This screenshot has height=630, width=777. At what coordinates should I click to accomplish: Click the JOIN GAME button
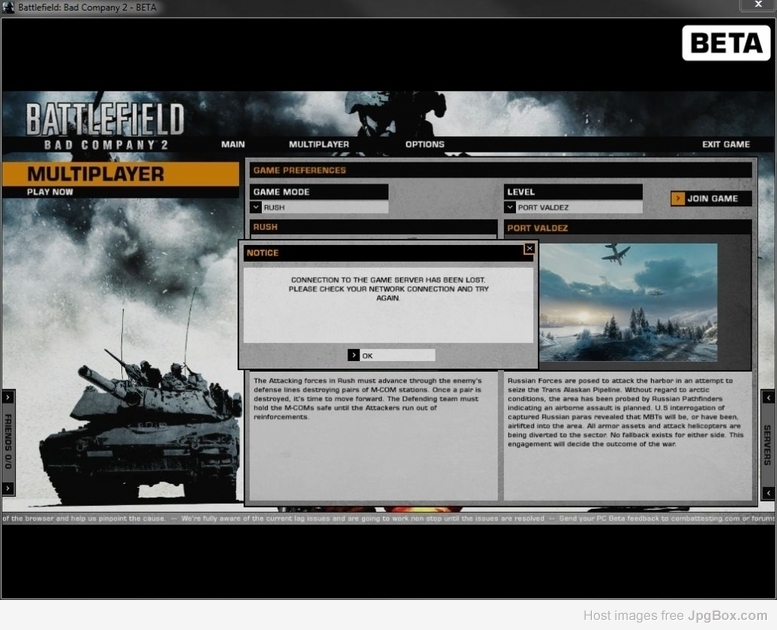click(711, 198)
